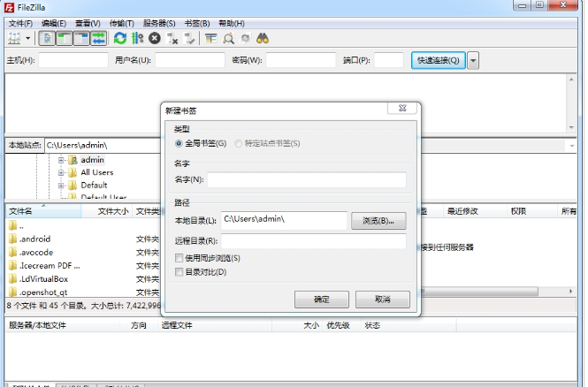Viewport: 588px width, 387px height.
Task: Focus the 远程目录(R) field
Action: pos(314,241)
